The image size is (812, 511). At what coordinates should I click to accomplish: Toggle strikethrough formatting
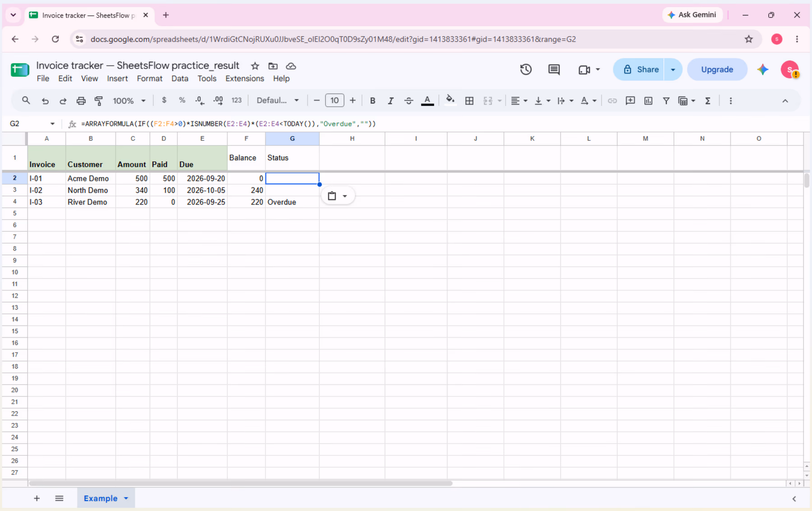(409, 101)
